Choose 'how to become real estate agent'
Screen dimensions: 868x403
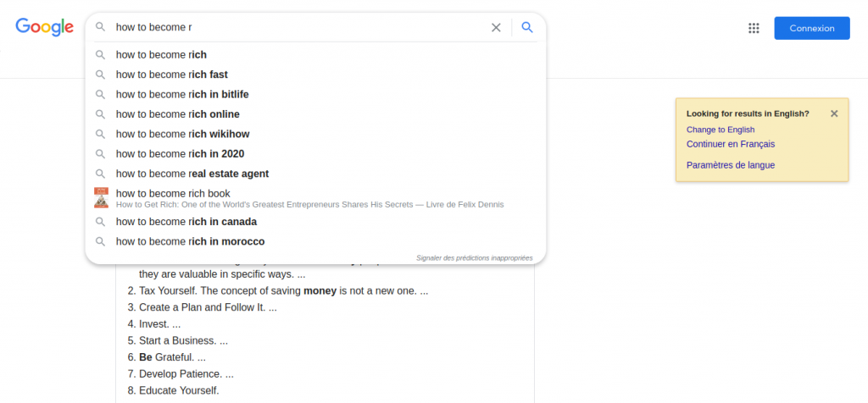[315, 174]
